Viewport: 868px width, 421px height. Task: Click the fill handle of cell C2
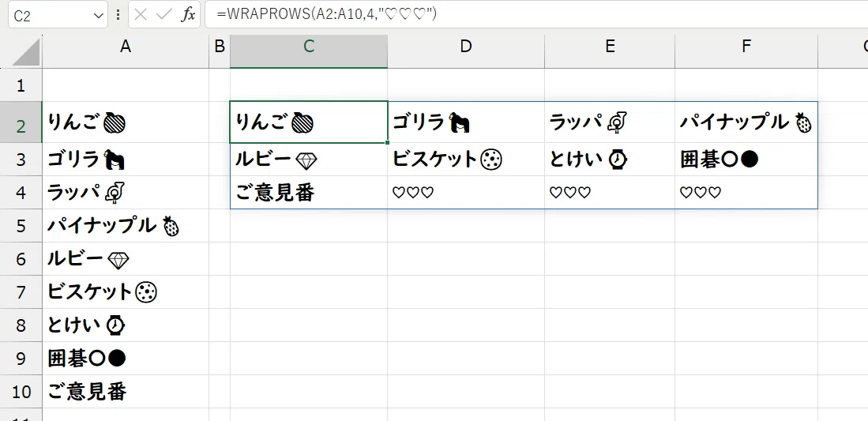pyautogui.click(x=388, y=142)
